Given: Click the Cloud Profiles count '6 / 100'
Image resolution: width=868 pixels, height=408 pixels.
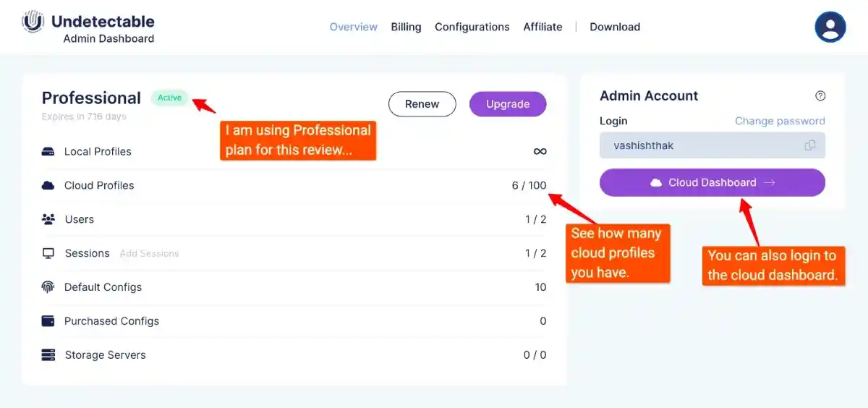Looking at the screenshot, I should (529, 185).
